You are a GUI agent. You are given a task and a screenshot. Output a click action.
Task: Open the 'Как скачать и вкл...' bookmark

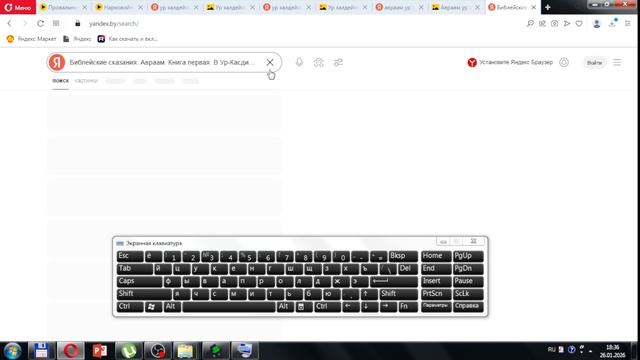128,39
